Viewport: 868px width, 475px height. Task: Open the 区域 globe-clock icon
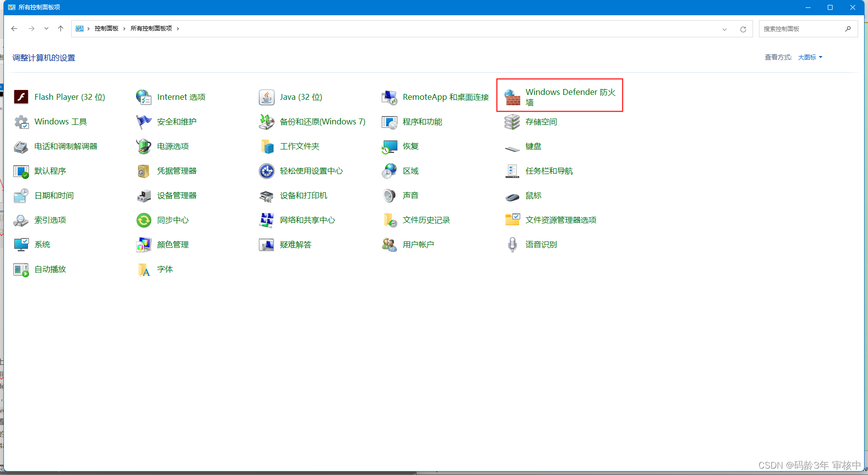pyautogui.click(x=390, y=171)
